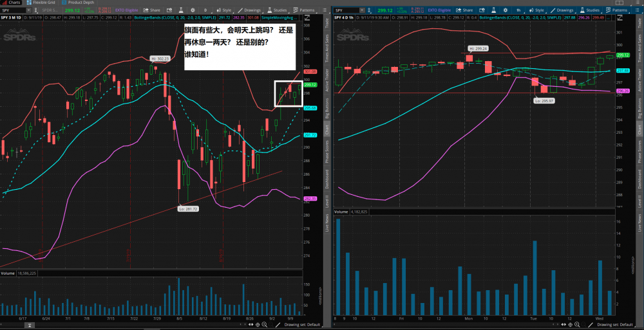This screenshot has height=330, width=644.
Task: Open the Studies menu on left chart
Action: pyautogui.click(x=276, y=10)
